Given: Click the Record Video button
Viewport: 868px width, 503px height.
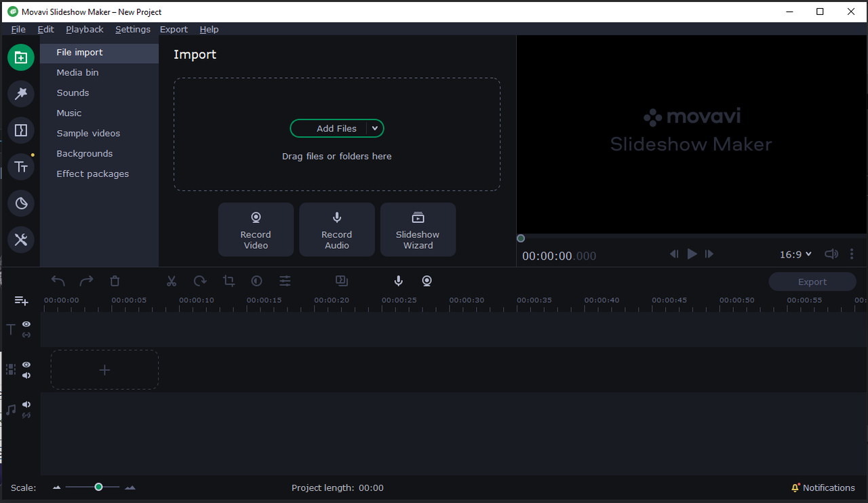Looking at the screenshot, I should (x=256, y=229).
